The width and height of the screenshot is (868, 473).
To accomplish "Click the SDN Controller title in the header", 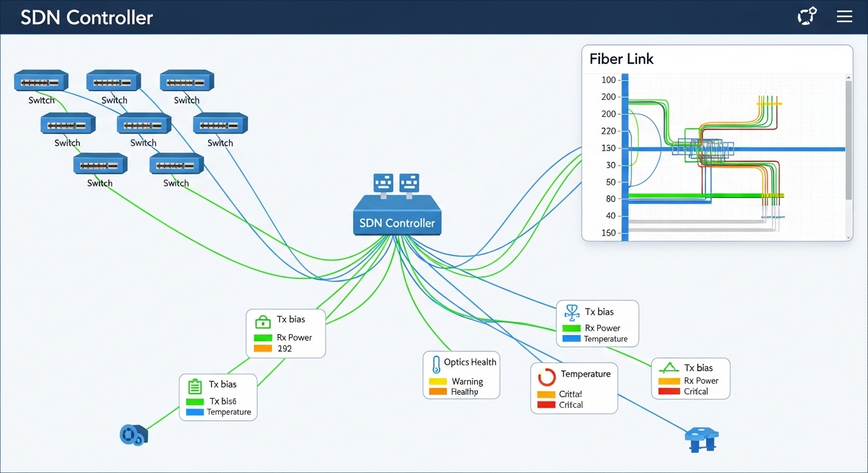I will point(87,17).
